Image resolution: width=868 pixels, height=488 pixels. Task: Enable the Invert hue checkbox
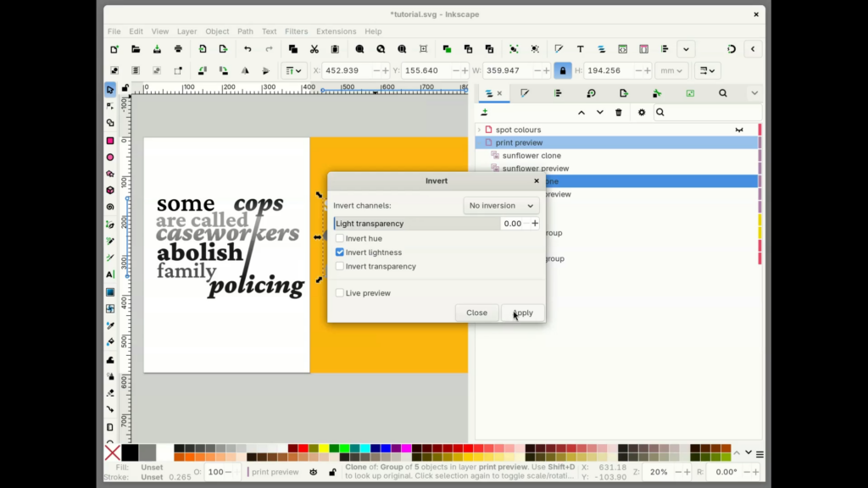pos(340,238)
